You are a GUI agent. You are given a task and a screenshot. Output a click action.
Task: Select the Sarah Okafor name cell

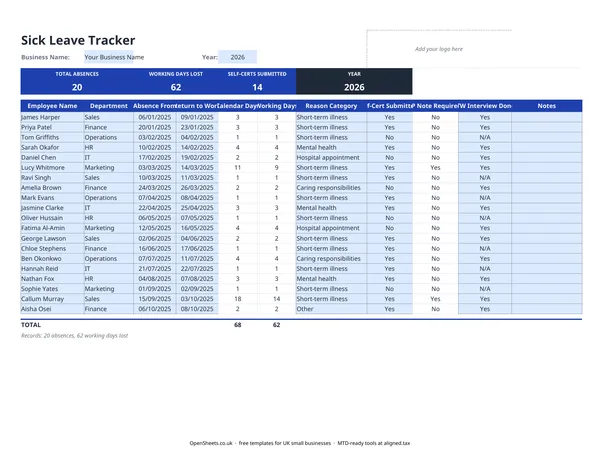pos(52,147)
